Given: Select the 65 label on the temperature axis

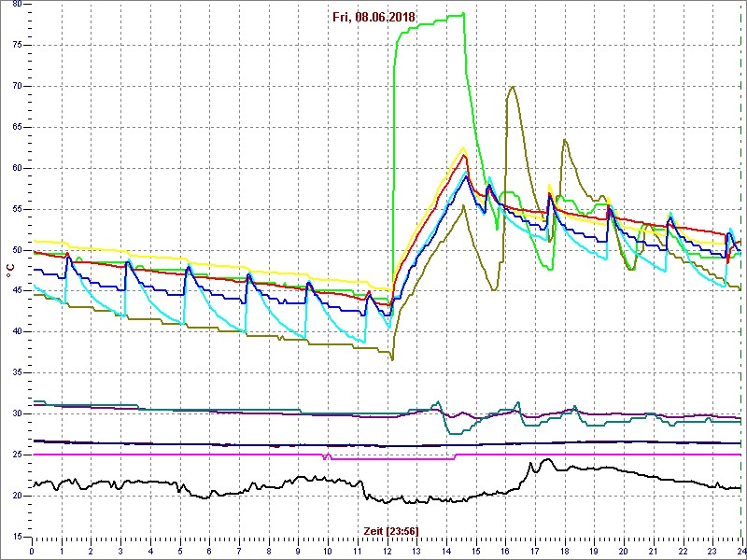Looking at the screenshot, I should (x=16, y=127).
